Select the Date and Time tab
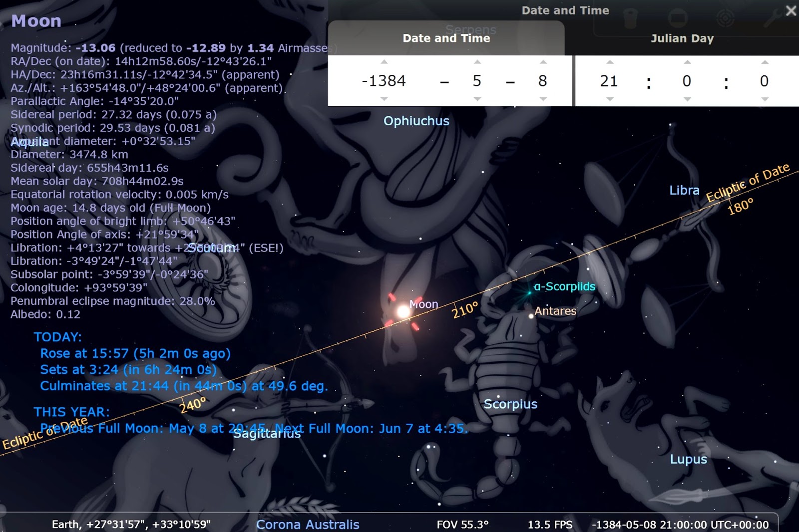 pyautogui.click(x=446, y=38)
